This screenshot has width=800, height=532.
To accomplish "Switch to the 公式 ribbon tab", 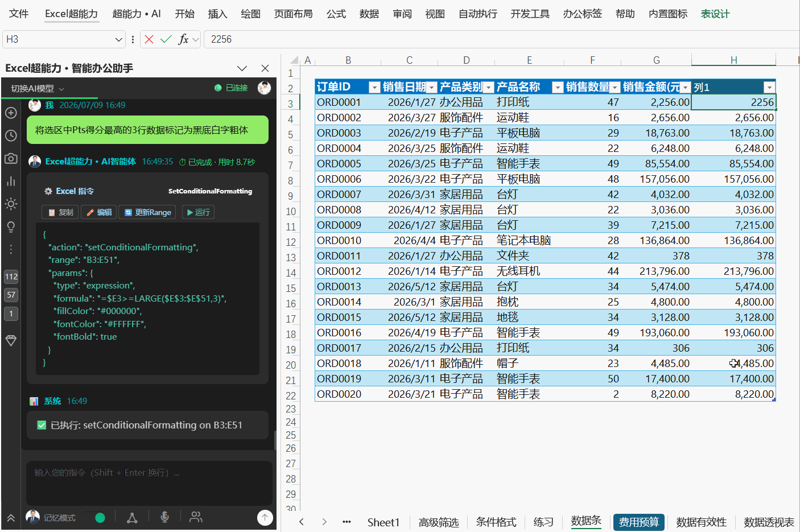I will pyautogui.click(x=336, y=14).
